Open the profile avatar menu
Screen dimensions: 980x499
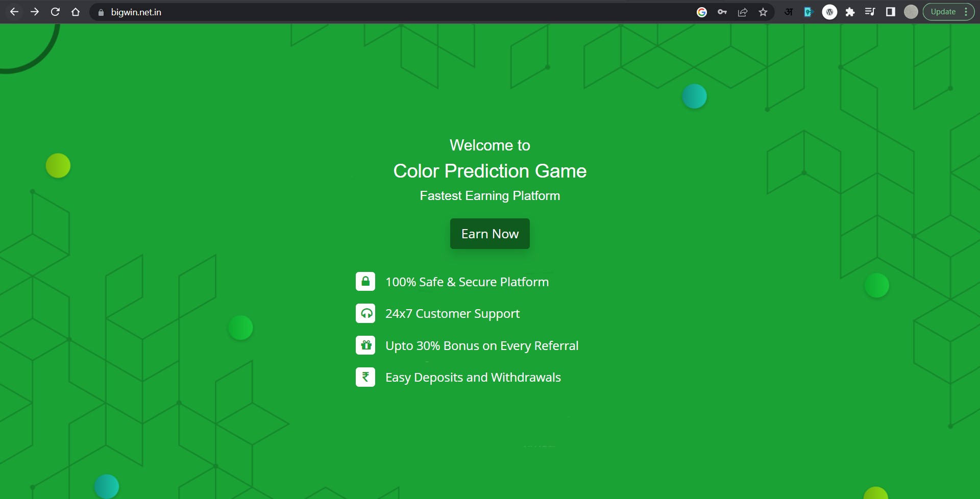(911, 12)
